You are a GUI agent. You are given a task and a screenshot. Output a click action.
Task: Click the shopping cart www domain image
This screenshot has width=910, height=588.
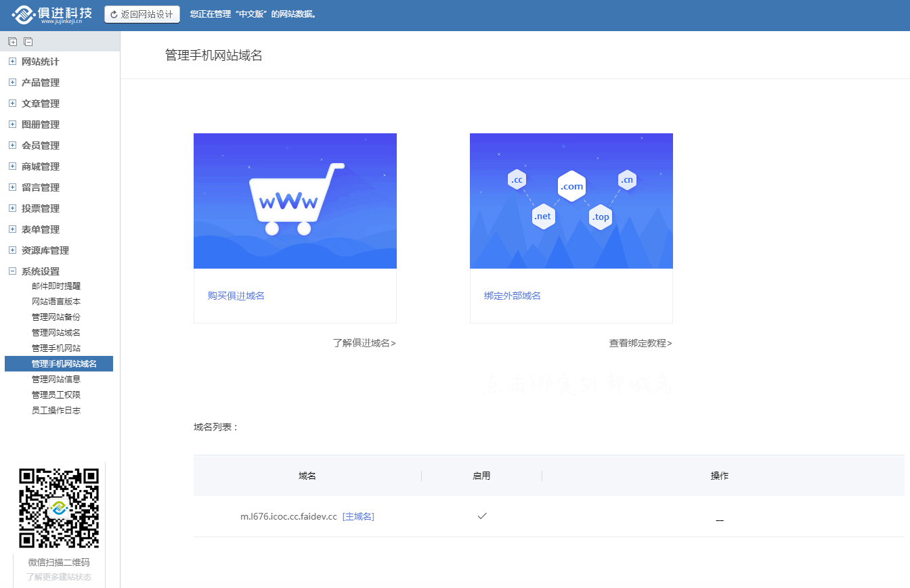295,201
